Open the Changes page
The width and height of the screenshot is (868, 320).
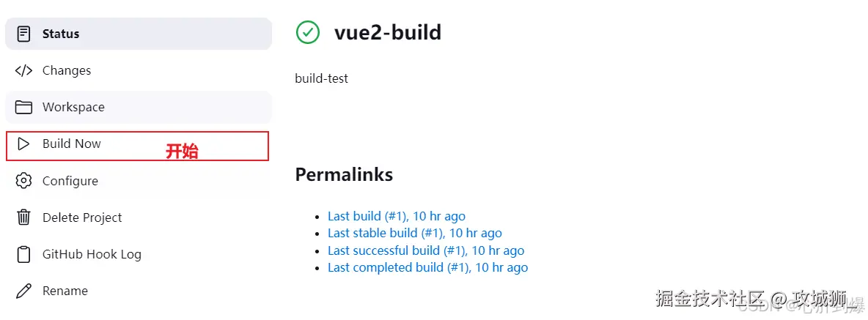tap(67, 70)
